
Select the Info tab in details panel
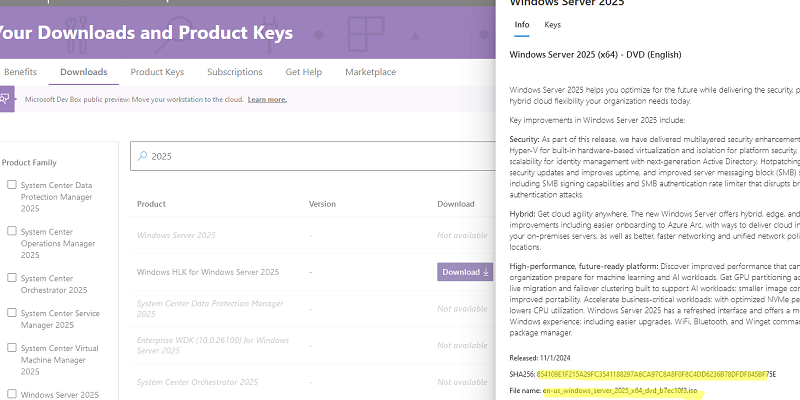point(521,24)
